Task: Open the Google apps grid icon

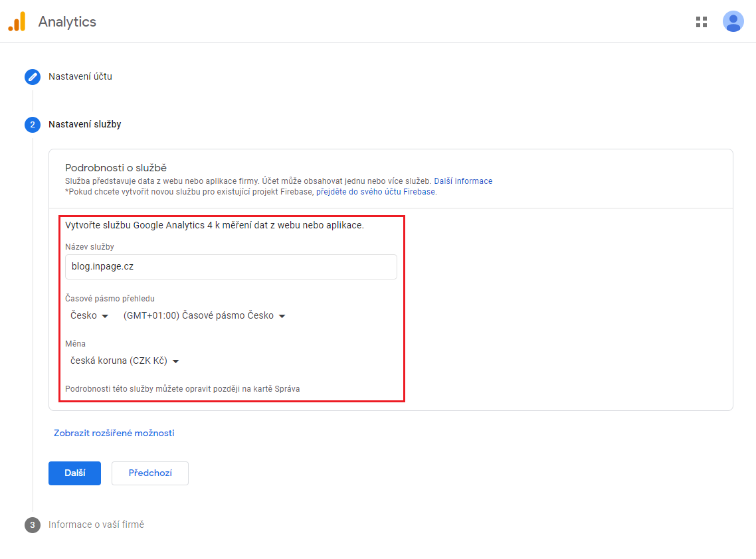Action: point(702,22)
